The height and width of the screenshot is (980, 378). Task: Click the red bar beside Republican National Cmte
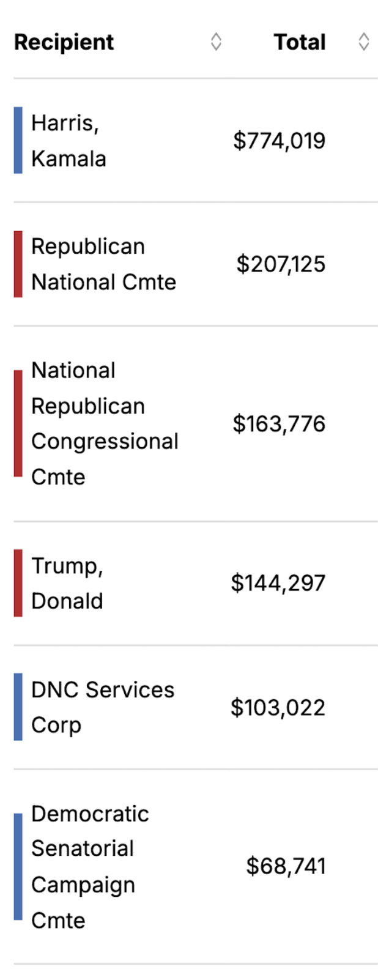click(x=18, y=264)
